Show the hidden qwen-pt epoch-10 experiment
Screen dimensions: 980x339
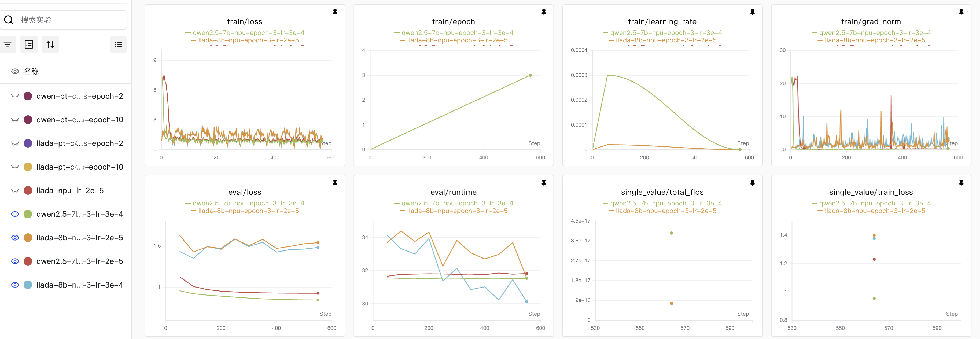coord(15,120)
